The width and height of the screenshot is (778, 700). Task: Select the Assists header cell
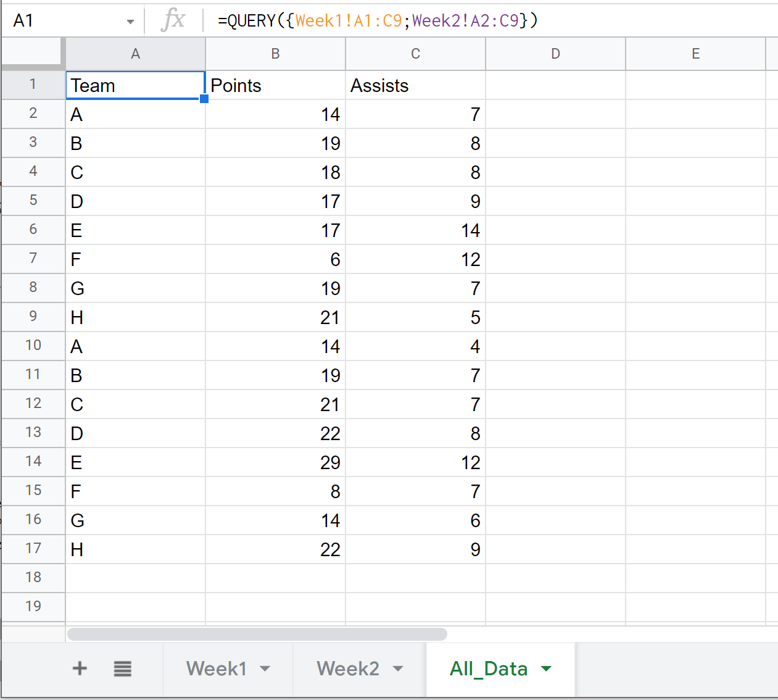point(415,85)
